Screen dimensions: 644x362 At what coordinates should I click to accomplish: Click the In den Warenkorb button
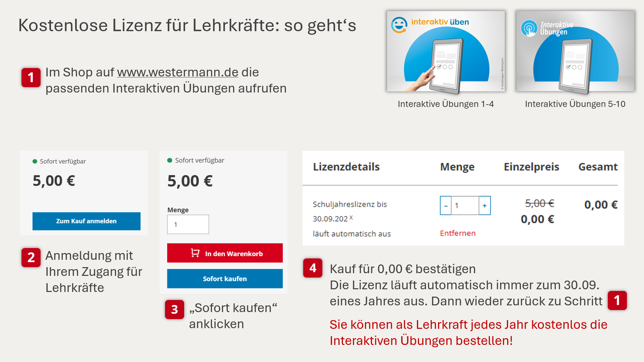point(225,253)
